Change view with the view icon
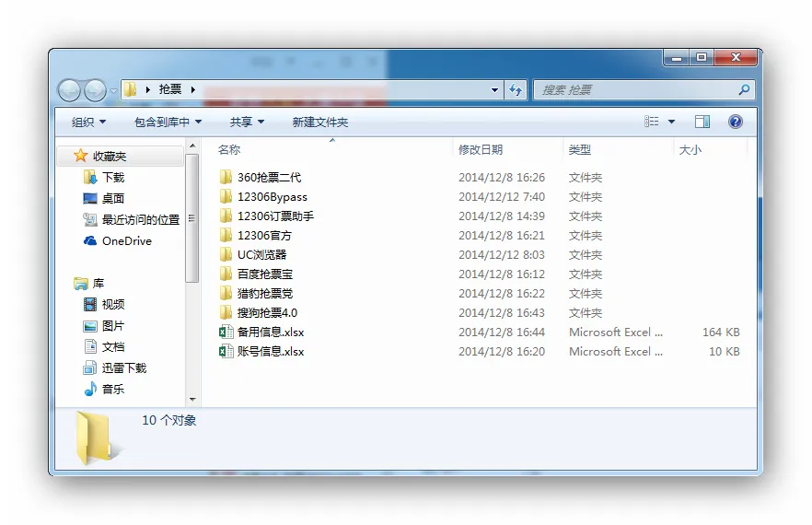The width and height of the screenshot is (812, 525). point(652,122)
